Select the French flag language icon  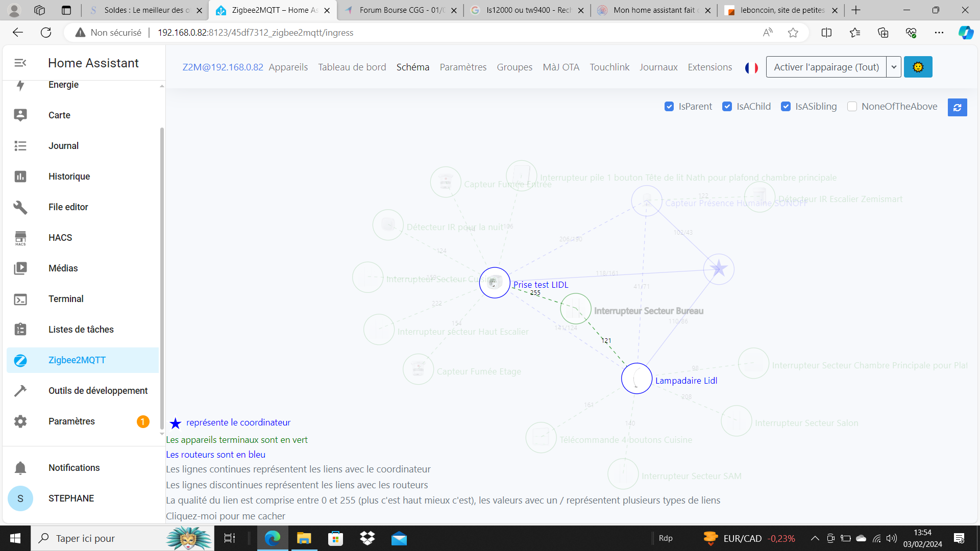(x=751, y=67)
